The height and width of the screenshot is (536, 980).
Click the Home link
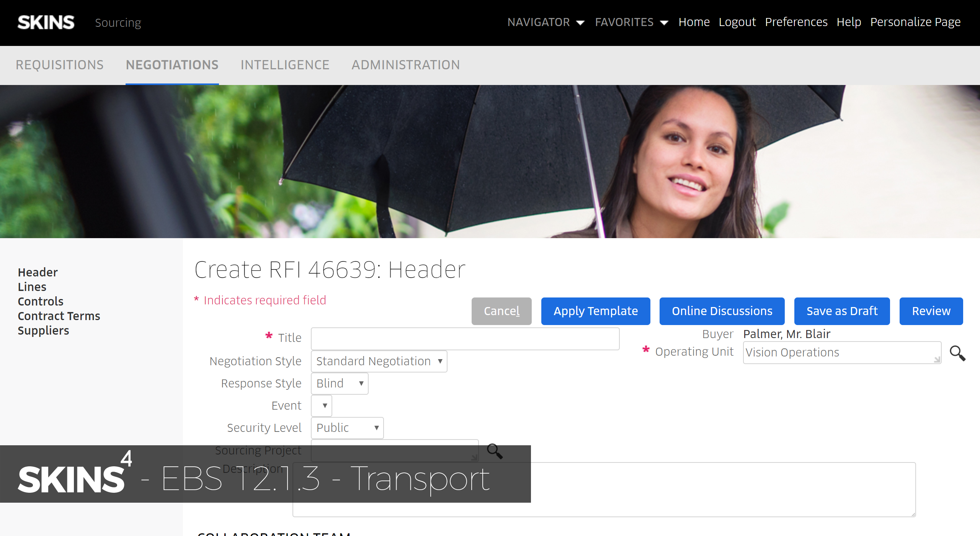(694, 22)
